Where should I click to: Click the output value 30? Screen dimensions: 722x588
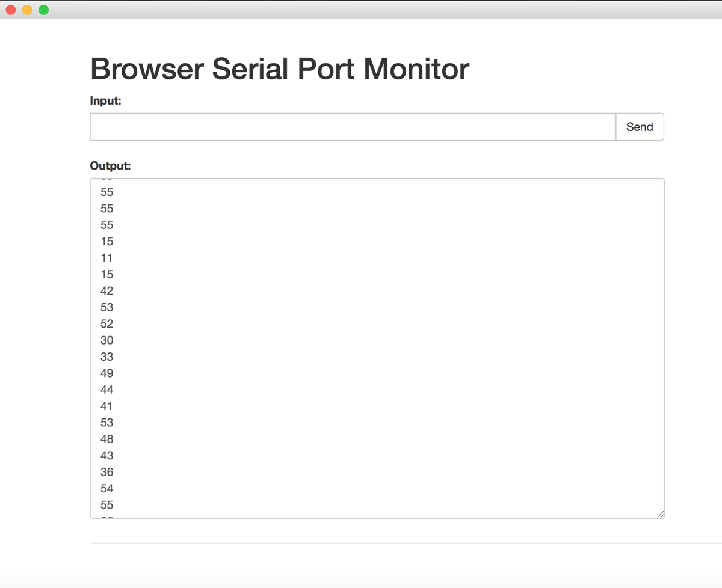coord(107,340)
